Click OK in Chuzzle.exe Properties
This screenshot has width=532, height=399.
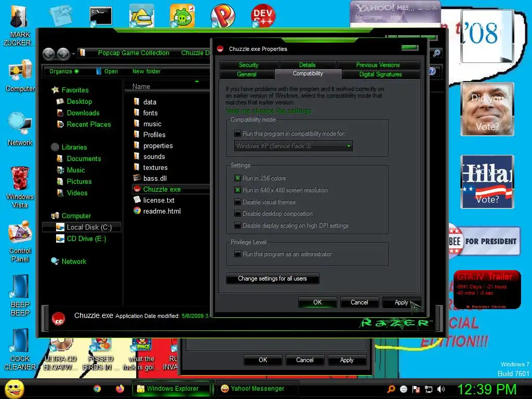(317, 302)
